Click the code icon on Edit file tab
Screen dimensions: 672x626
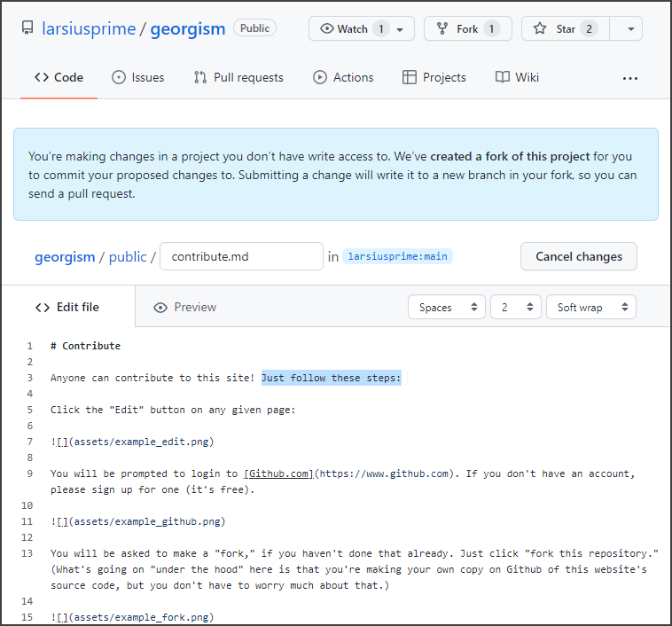[x=43, y=308]
